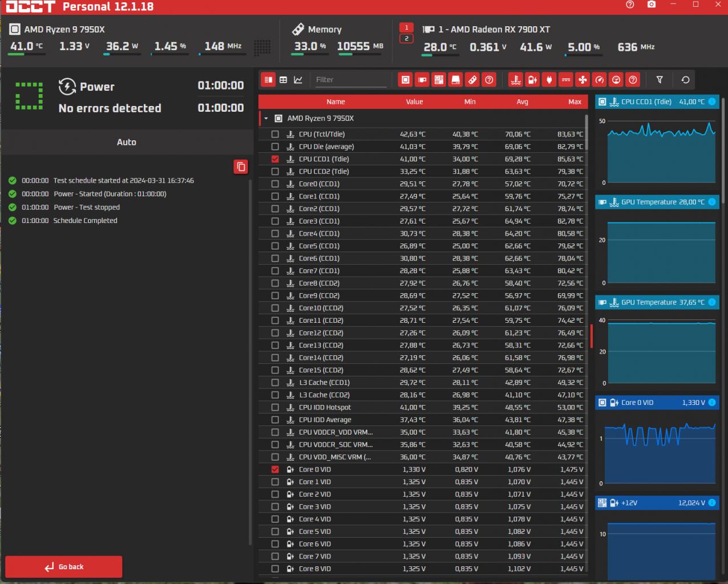Uncheck the Core 0 VID checkbox
The image size is (728, 584).
(x=275, y=469)
